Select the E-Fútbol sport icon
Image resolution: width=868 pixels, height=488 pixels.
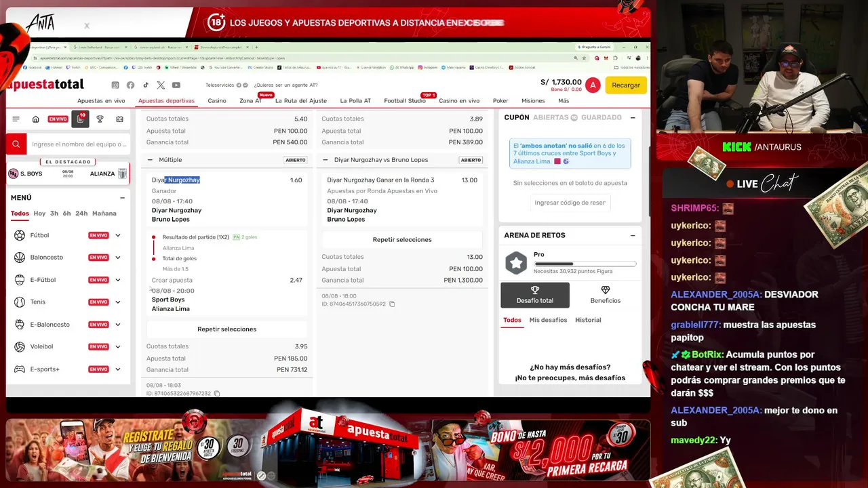[20, 280]
